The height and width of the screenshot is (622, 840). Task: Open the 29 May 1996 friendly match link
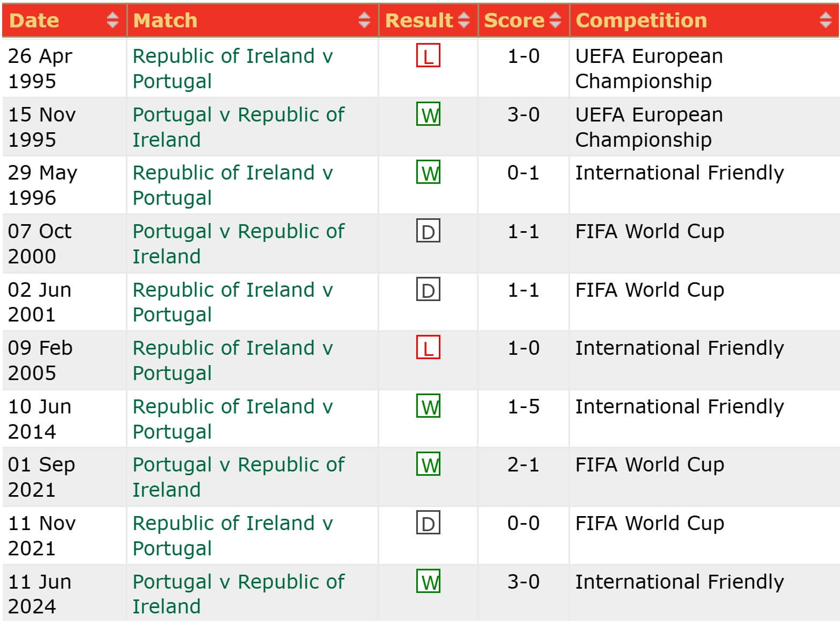[x=232, y=185]
